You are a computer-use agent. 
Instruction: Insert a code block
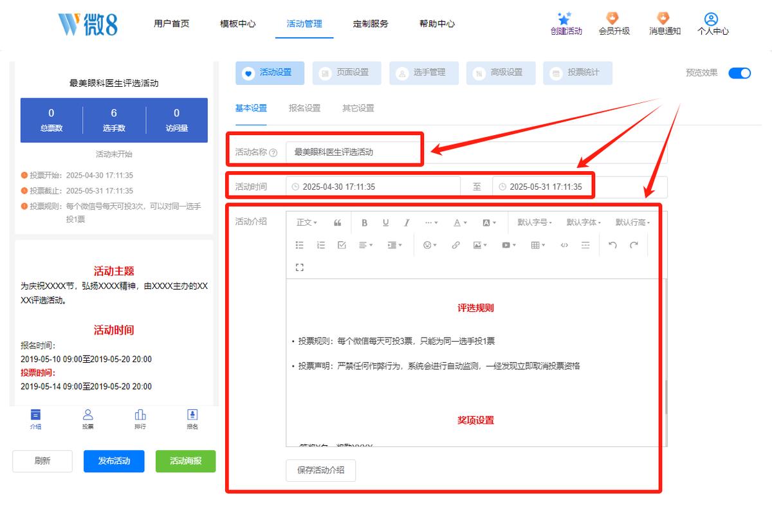coord(564,245)
